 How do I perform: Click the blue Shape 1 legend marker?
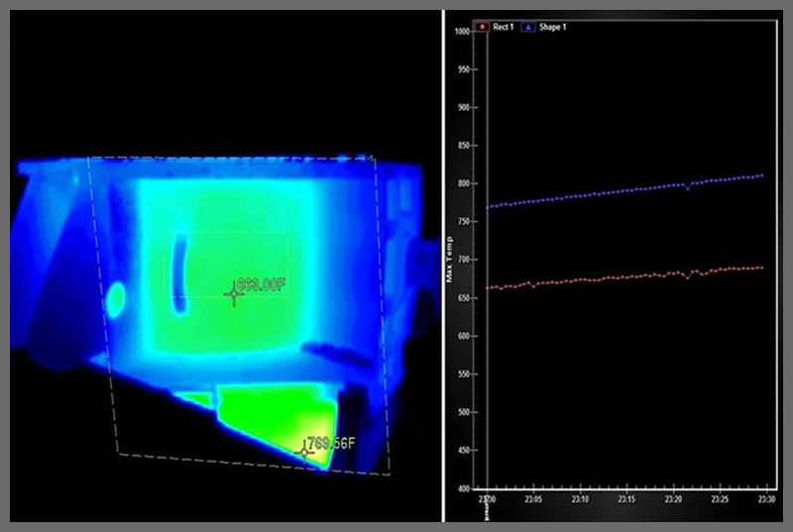(x=528, y=27)
